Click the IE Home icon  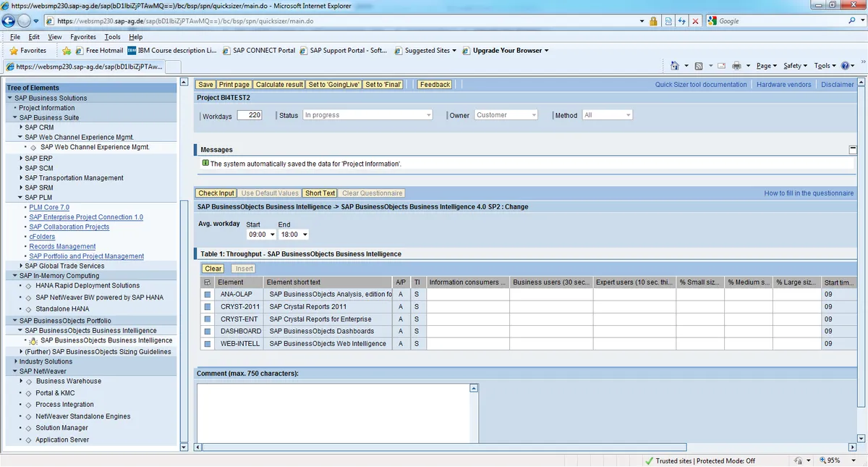click(x=674, y=66)
